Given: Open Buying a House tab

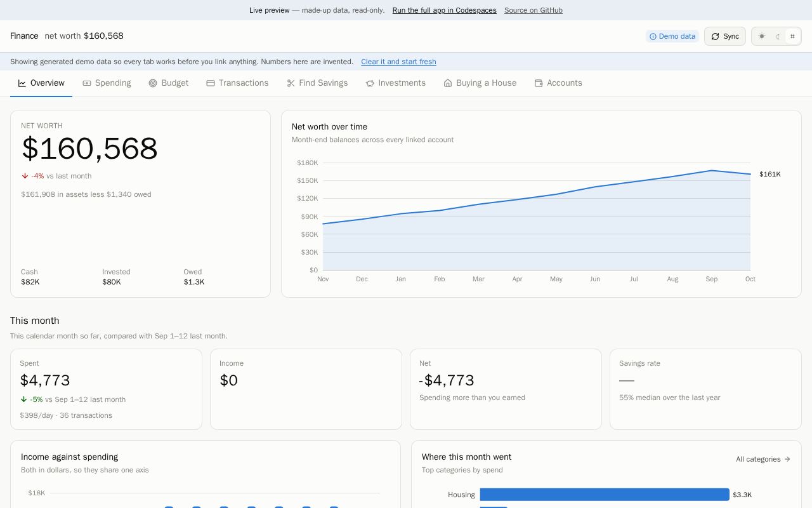Looking at the screenshot, I should [480, 83].
